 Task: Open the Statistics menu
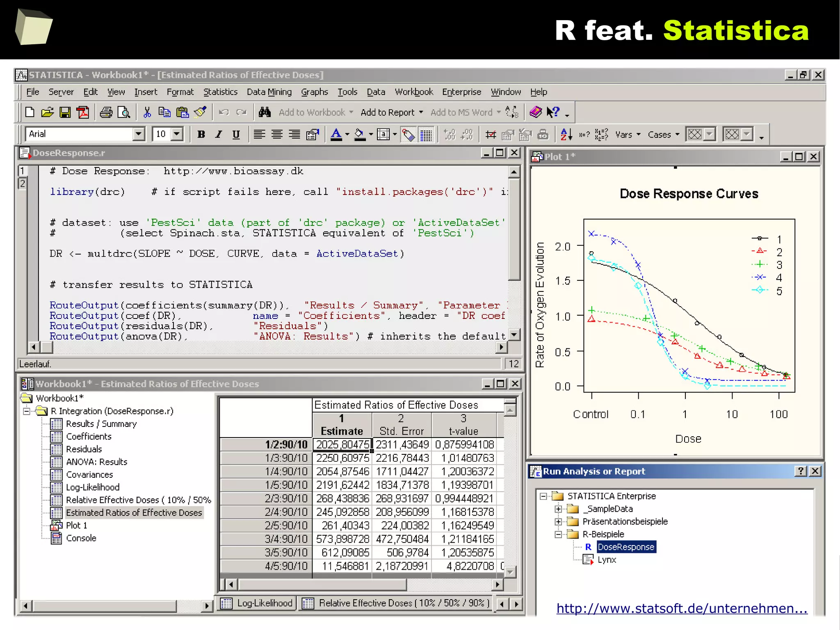221,92
